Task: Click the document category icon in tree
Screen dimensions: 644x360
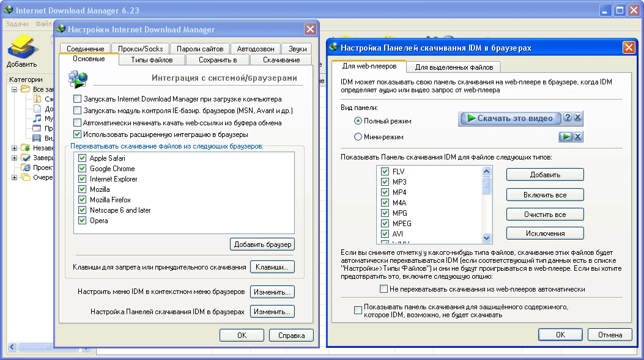Action: [37, 109]
